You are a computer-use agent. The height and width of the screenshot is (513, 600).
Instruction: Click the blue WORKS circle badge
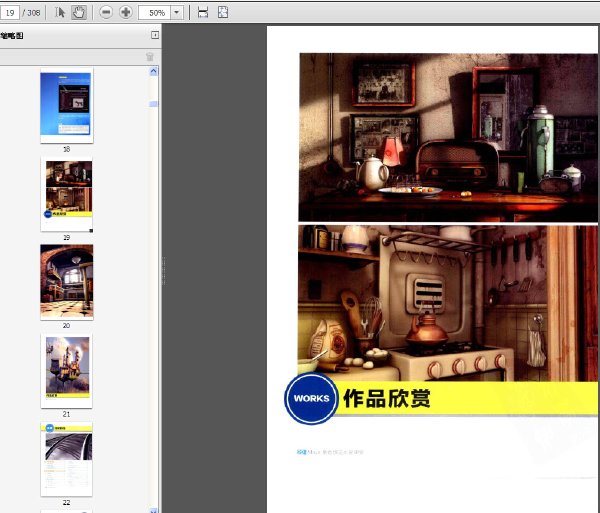point(311,398)
